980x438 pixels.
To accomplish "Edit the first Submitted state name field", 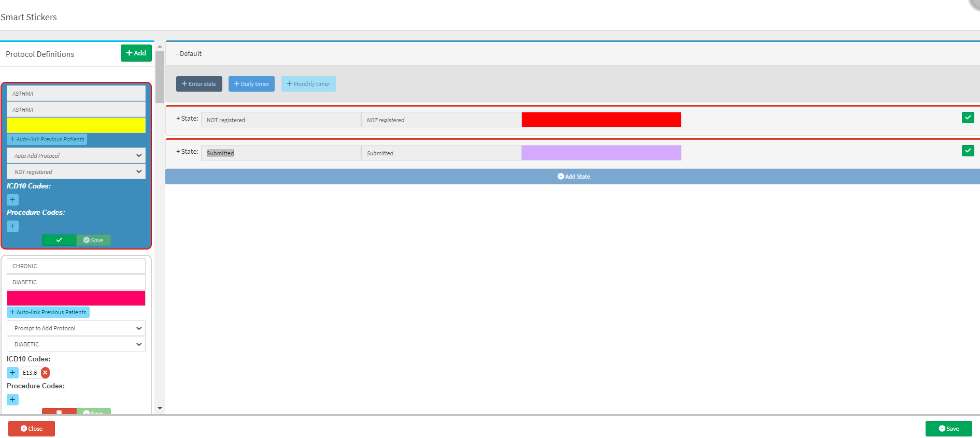I will coord(281,153).
